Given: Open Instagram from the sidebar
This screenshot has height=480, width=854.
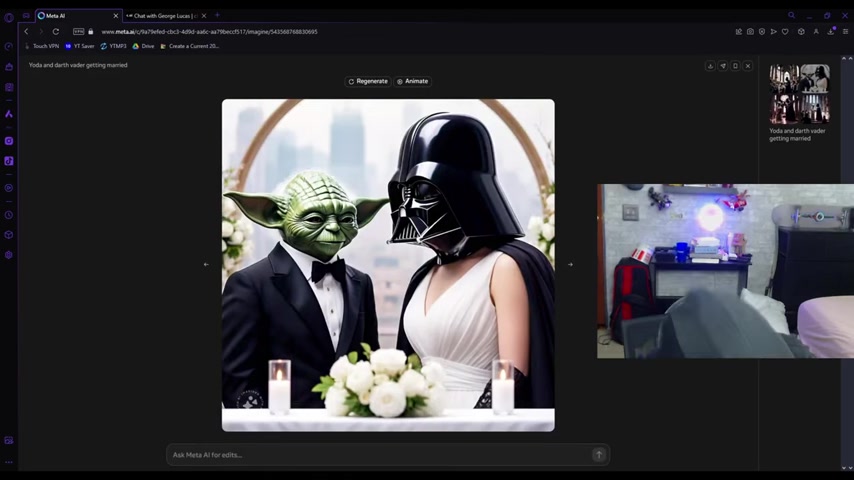Looking at the screenshot, I should point(9,141).
